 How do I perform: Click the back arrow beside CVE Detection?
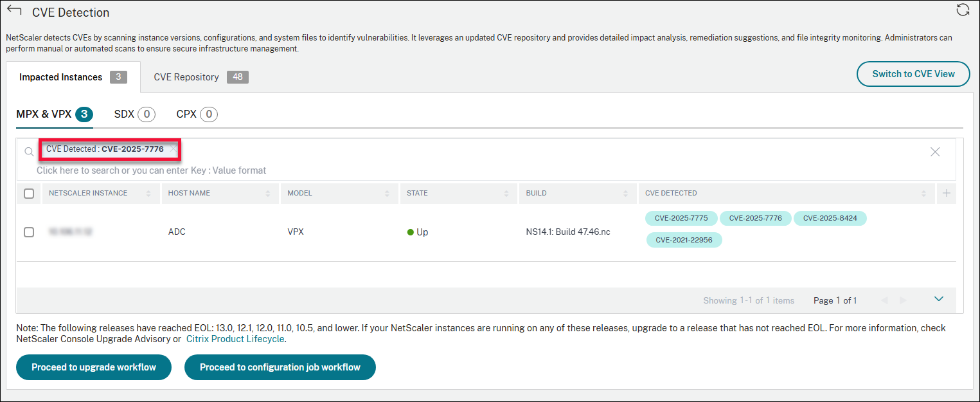coord(14,11)
